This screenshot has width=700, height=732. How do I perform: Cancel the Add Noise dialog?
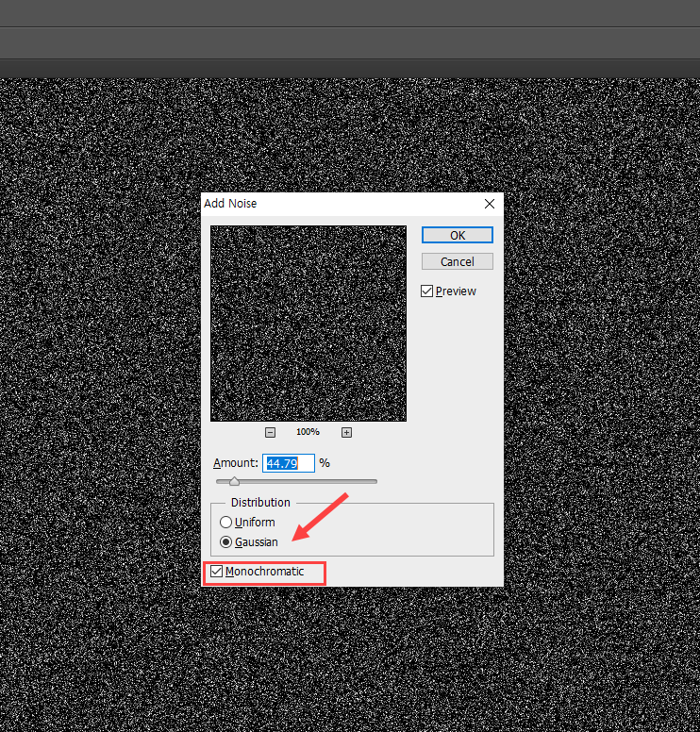[458, 261]
